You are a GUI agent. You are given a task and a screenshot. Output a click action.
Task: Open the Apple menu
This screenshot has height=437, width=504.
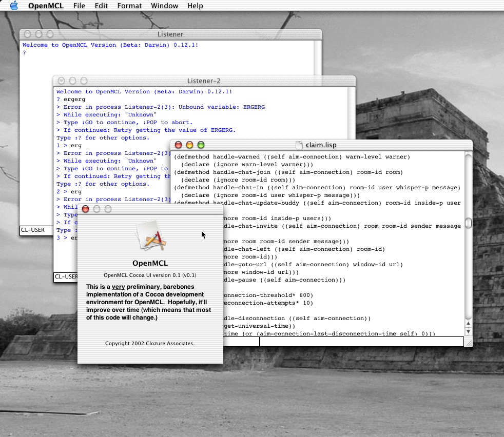(x=14, y=6)
